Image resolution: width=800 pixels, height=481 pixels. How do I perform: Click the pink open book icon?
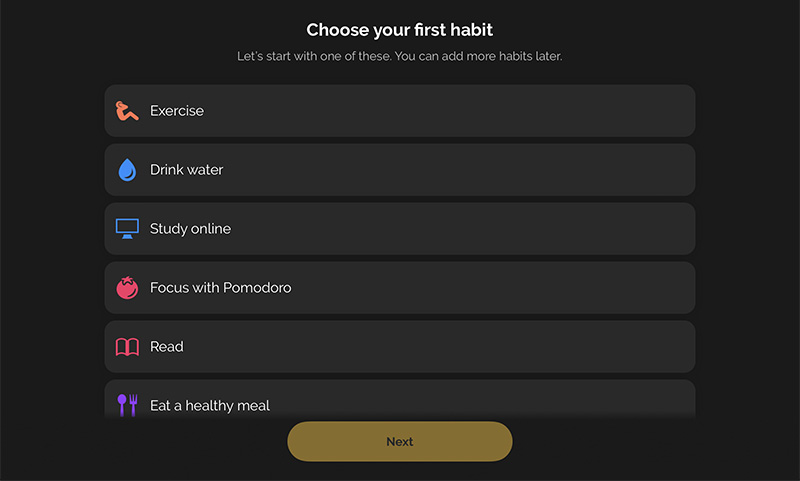(x=127, y=347)
